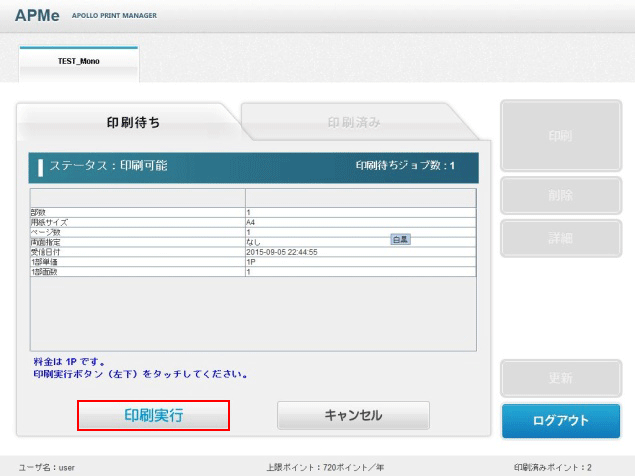Click the ステータス:印刷可能 status header bar

pyautogui.click(x=254, y=166)
